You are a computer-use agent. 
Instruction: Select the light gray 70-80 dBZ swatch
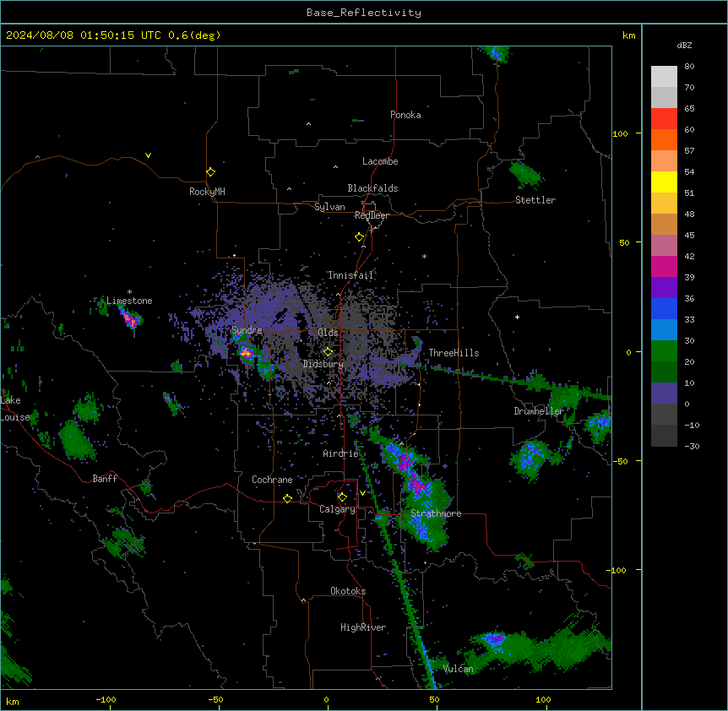coord(664,77)
